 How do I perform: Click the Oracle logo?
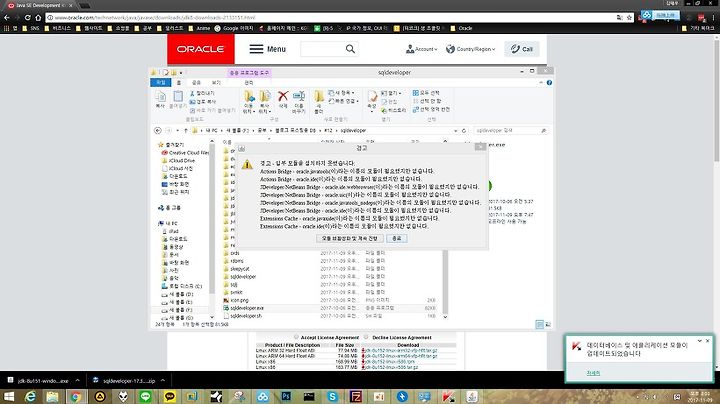coord(201,49)
